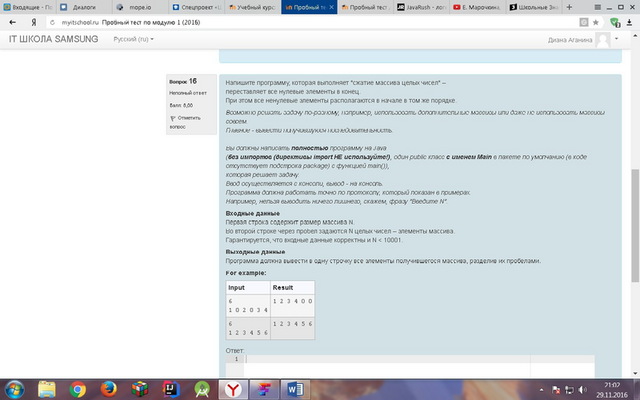Viewport: 640px width, 400px height.
Task: Open the volume speaker tray icon
Action: click(582, 390)
